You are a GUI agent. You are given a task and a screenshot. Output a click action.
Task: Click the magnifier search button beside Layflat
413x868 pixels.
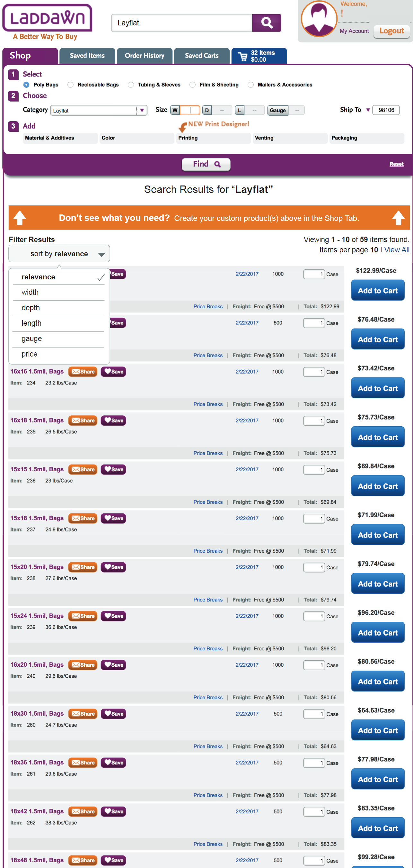pyautogui.click(x=266, y=23)
